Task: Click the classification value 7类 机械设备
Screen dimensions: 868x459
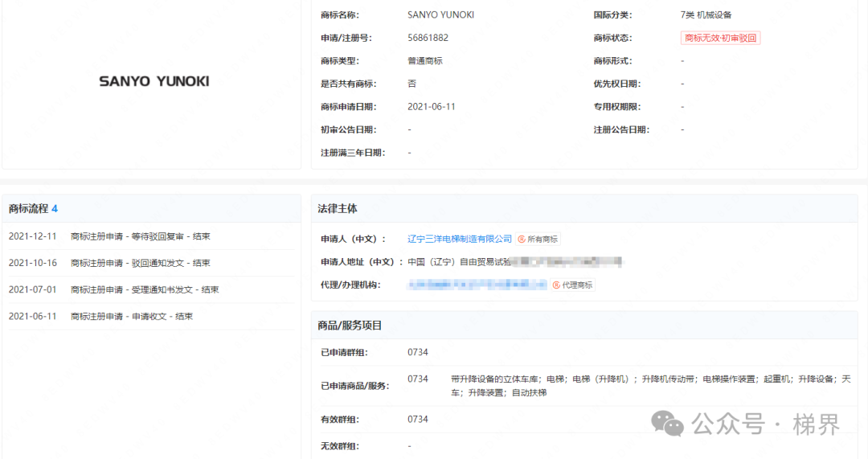Action: (x=706, y=15)
